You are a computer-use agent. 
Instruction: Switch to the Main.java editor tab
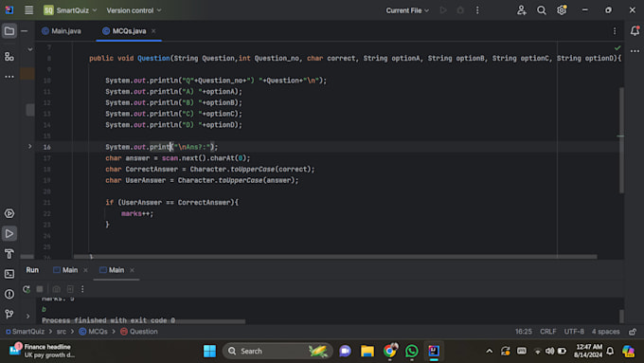click(62, 31)
